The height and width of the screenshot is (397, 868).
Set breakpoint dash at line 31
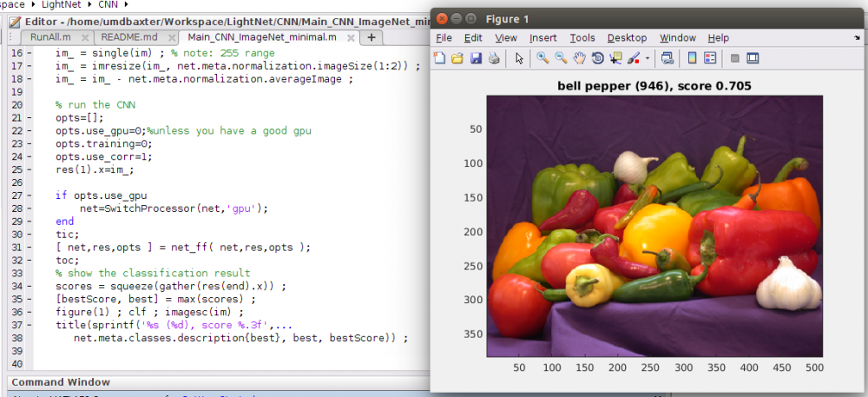click(x=30, y=248)
